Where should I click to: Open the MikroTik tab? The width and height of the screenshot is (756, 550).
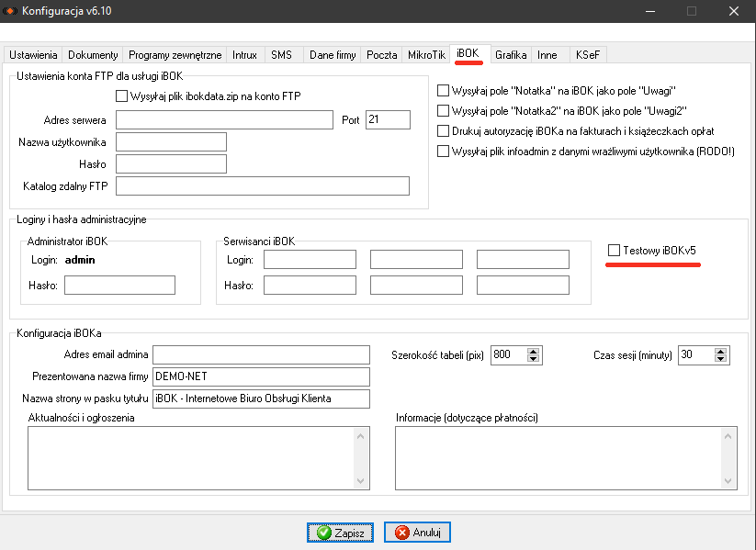[428, 55]
